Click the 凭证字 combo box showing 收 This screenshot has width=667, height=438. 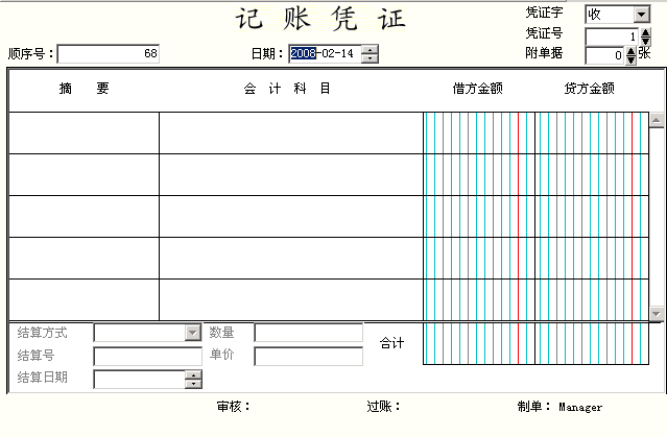point(618,14)
